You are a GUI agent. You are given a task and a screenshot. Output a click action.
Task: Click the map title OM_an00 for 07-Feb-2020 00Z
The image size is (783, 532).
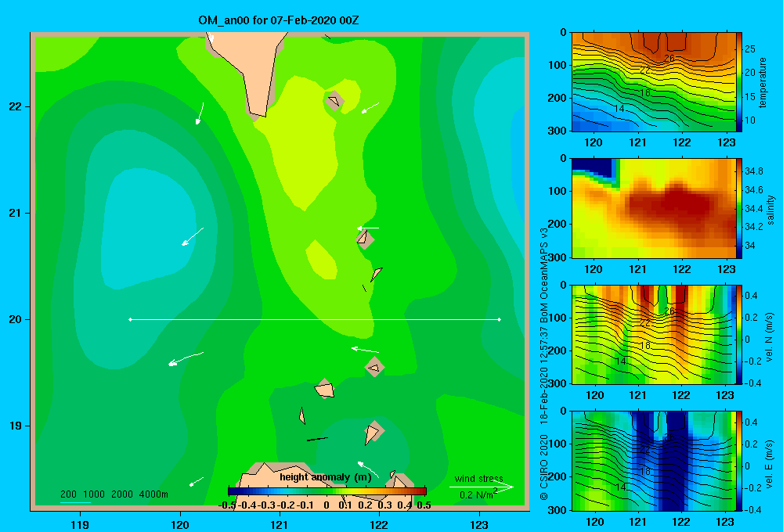(278, 20)
